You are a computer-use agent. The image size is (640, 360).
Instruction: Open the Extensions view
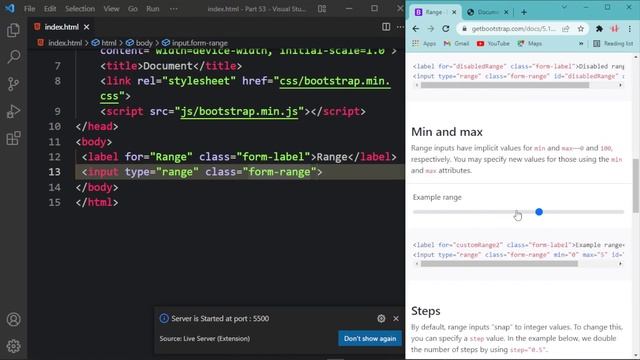[x=13, y=138]
